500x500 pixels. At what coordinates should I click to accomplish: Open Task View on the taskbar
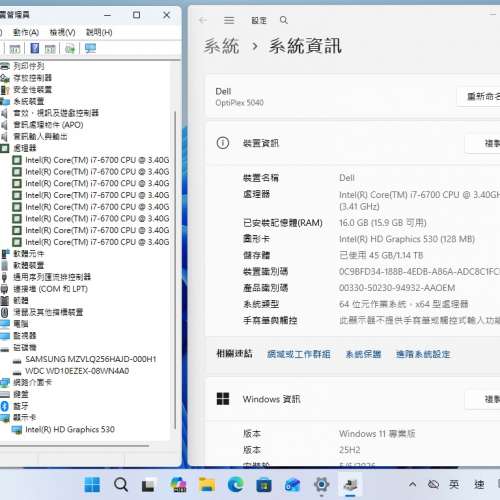click(x=148, y=485)
